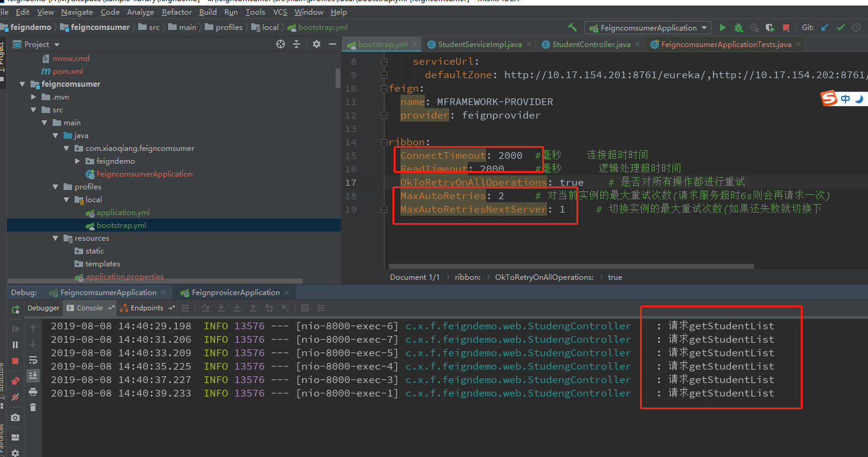Select application.yml in the project tree

[x=123, y=213]
